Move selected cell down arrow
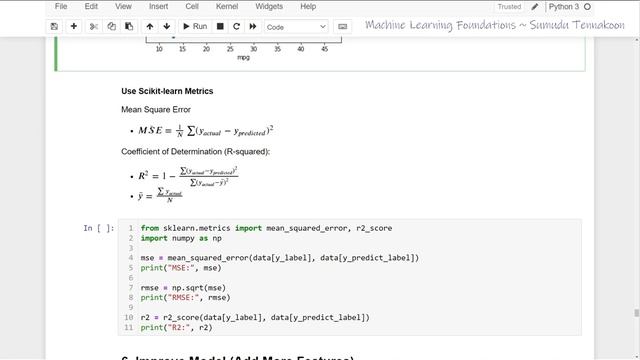Image resolution: width=640 pixels, height=360 pixels. tap(167, 27)
